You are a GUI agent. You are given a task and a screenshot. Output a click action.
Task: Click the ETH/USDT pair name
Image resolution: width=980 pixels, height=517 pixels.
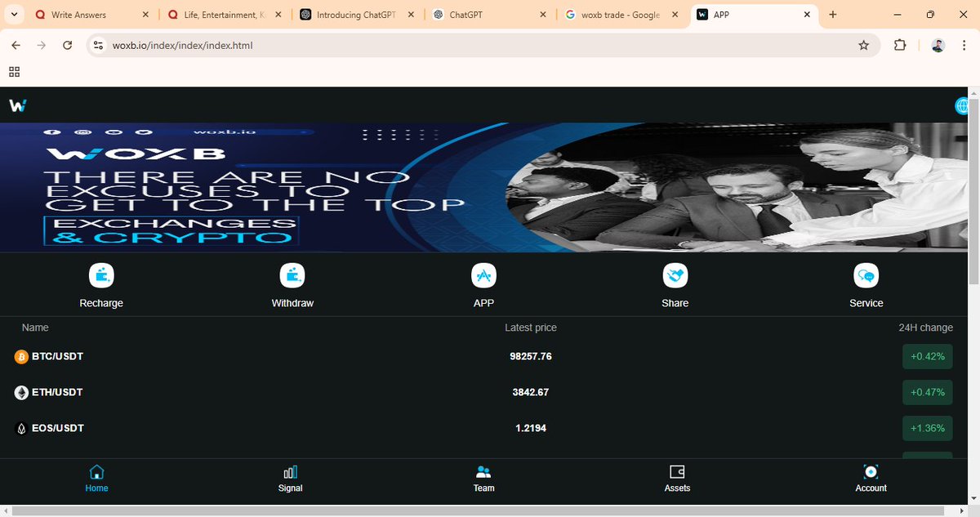tap(57, 393)
